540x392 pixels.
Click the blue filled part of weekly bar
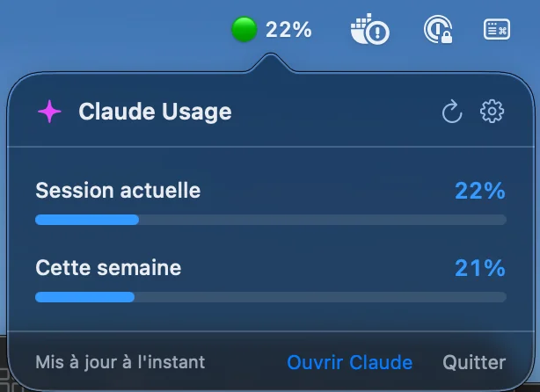click(84, 297)
